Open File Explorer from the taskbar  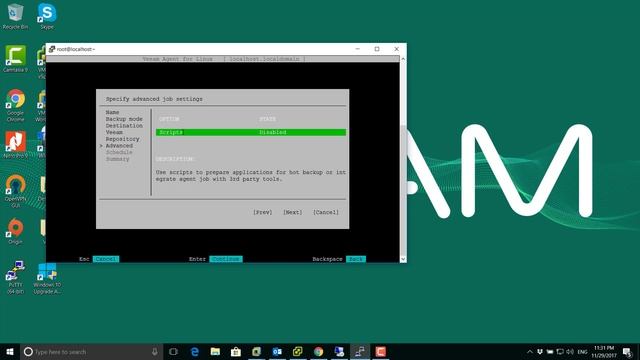click(215, 351)
